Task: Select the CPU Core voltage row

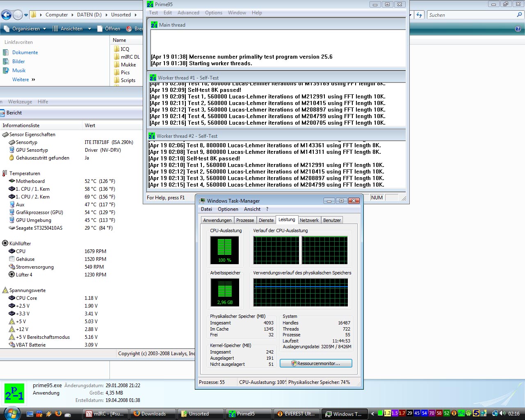Action: 71,298
